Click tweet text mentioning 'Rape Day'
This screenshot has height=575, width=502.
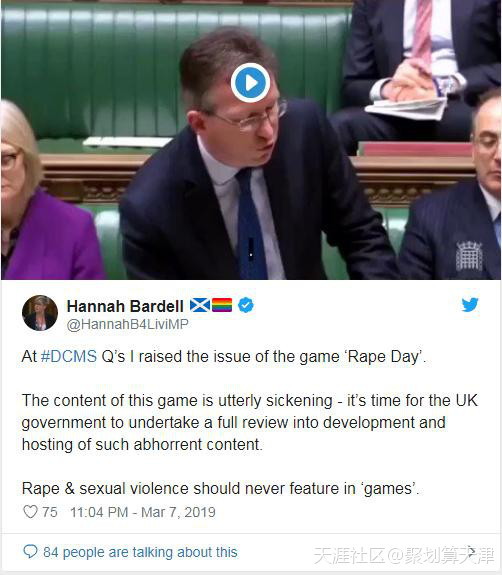click(x=224, y=357)
